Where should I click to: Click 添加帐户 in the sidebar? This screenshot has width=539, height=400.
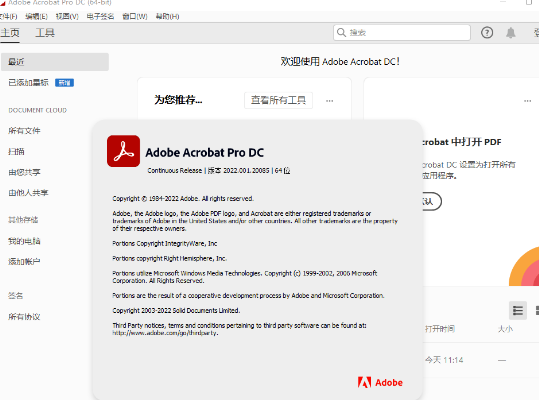(x=24, y=262)
